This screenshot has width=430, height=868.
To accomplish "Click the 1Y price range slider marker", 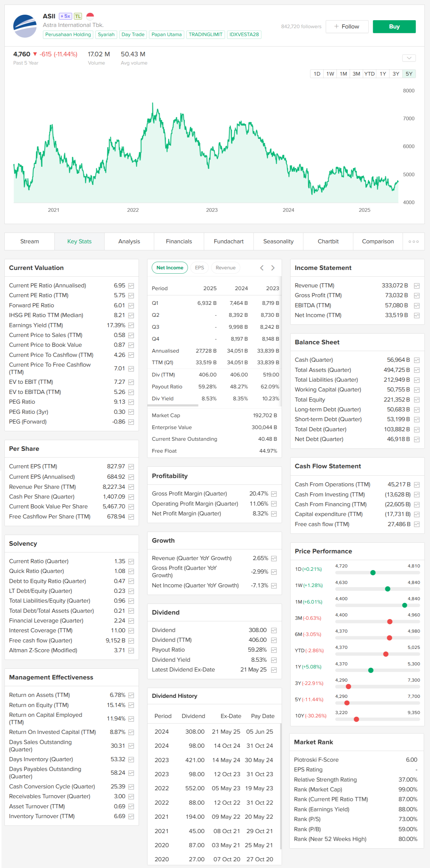I will [x=371, y=670].
